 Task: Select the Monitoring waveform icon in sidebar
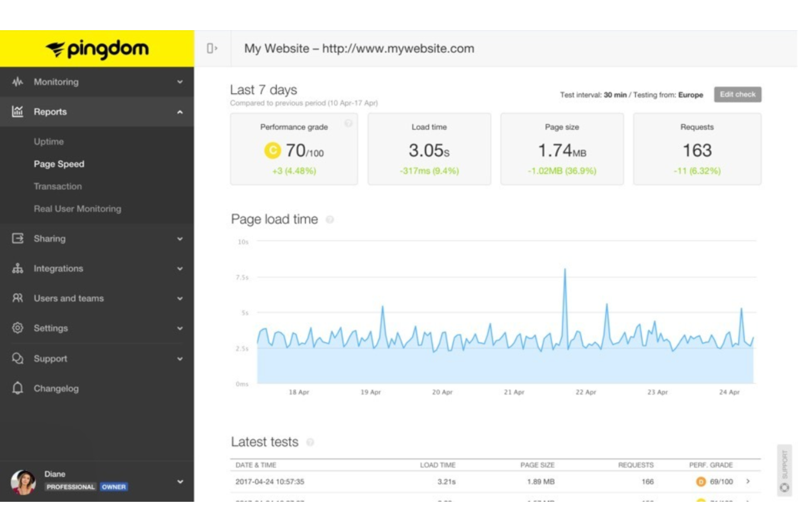point(18,81)
